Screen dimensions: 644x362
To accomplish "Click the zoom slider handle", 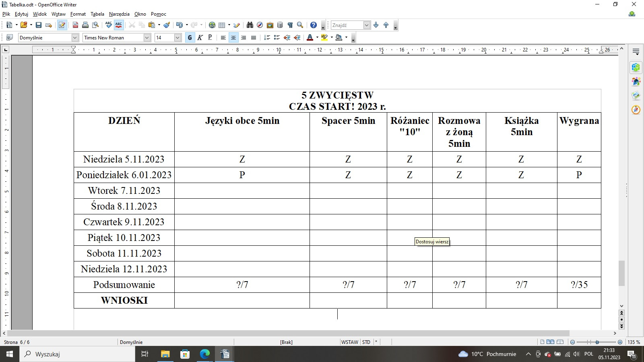I will coord(597,342).
